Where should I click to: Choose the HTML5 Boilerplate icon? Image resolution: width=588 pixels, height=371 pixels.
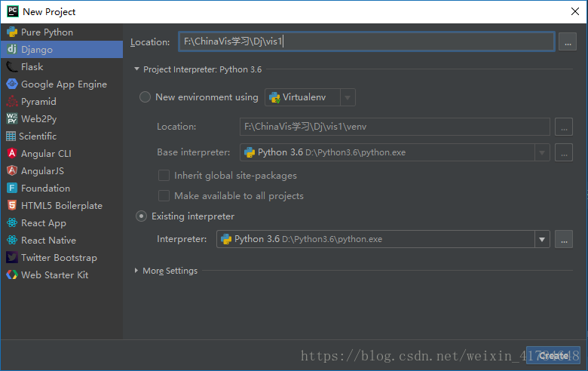point(12,205)
